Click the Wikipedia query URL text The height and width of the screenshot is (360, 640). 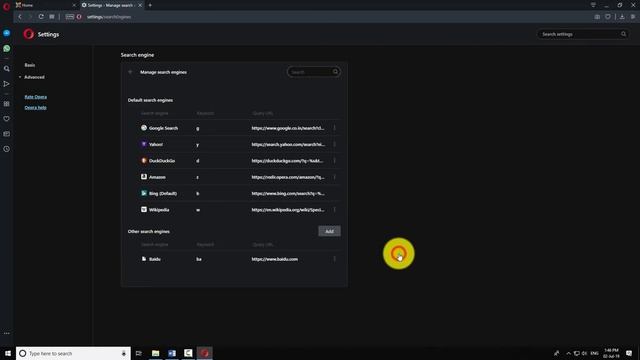coord(288,210)
